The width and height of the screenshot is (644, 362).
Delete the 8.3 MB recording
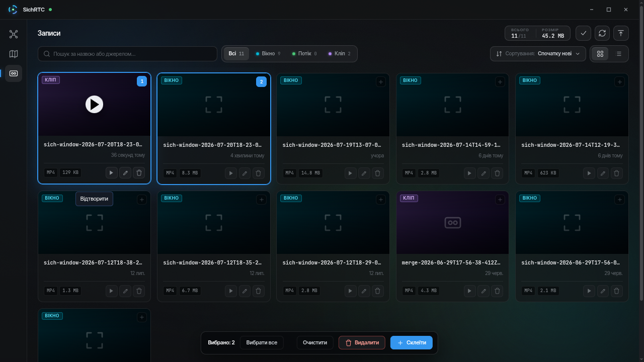click(259, 173)
